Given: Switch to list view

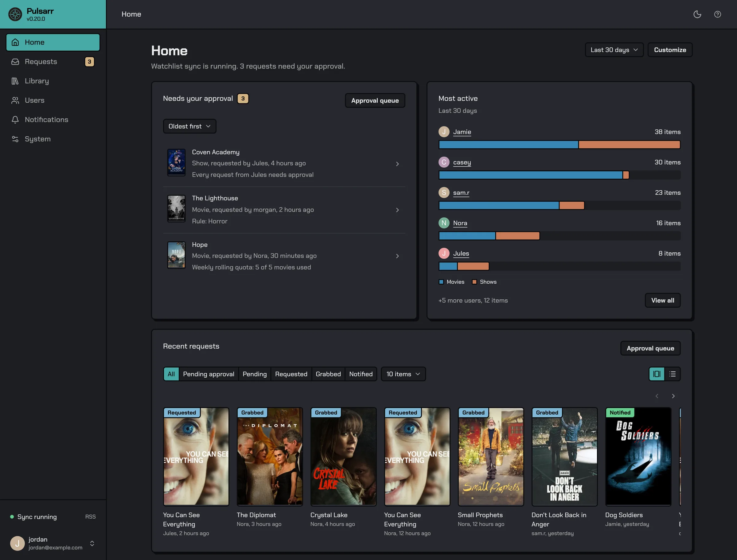Looking at the screenshot, I should [672, 374].
